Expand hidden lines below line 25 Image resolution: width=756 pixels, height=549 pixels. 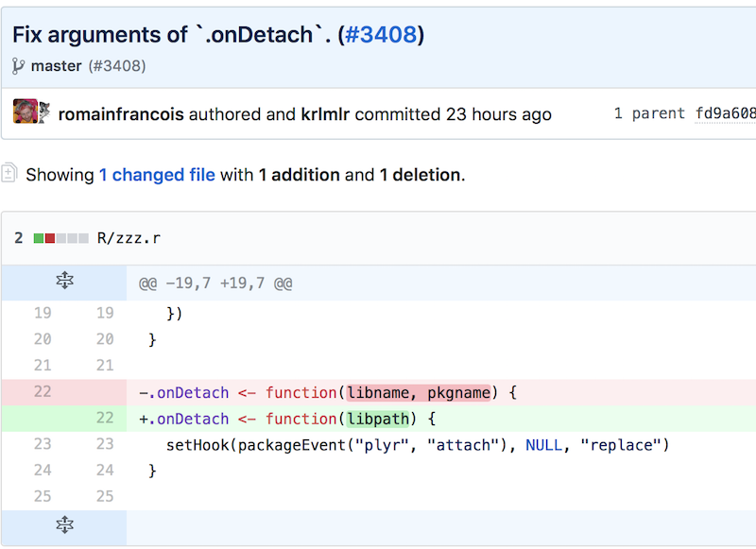coord(64,524)
